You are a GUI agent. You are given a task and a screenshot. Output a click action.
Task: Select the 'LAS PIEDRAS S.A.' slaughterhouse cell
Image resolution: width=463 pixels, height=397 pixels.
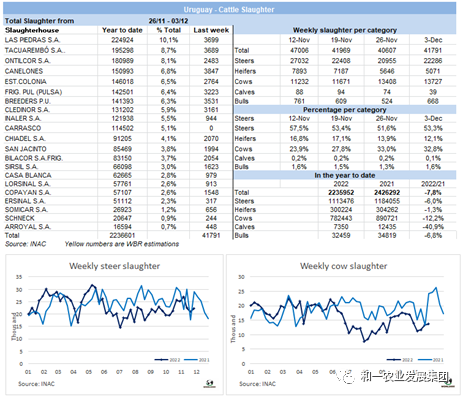coord(32,40)
